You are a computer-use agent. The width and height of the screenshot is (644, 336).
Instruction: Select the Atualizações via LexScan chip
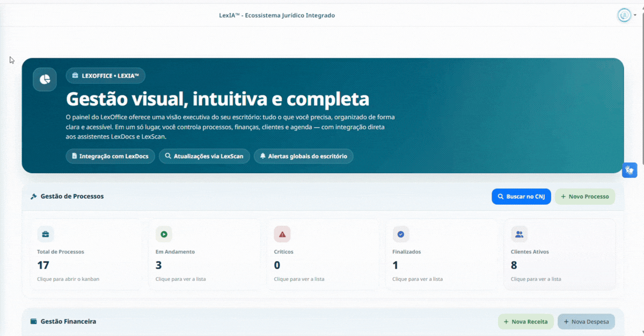click(x=204, y=156)
